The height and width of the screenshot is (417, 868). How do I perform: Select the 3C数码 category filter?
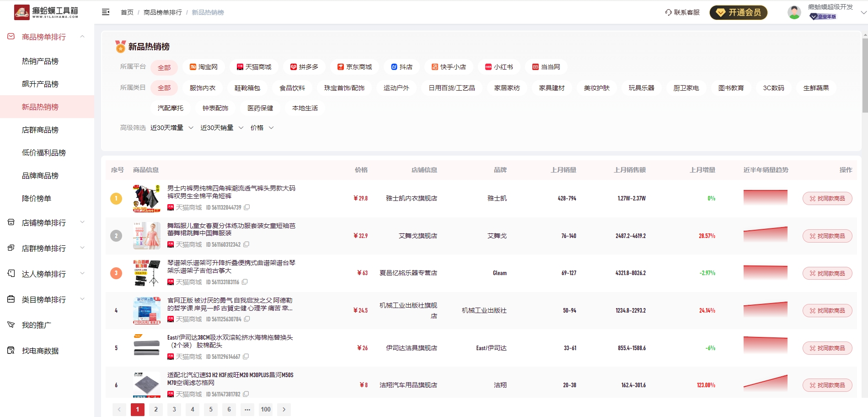click(773, 88)
